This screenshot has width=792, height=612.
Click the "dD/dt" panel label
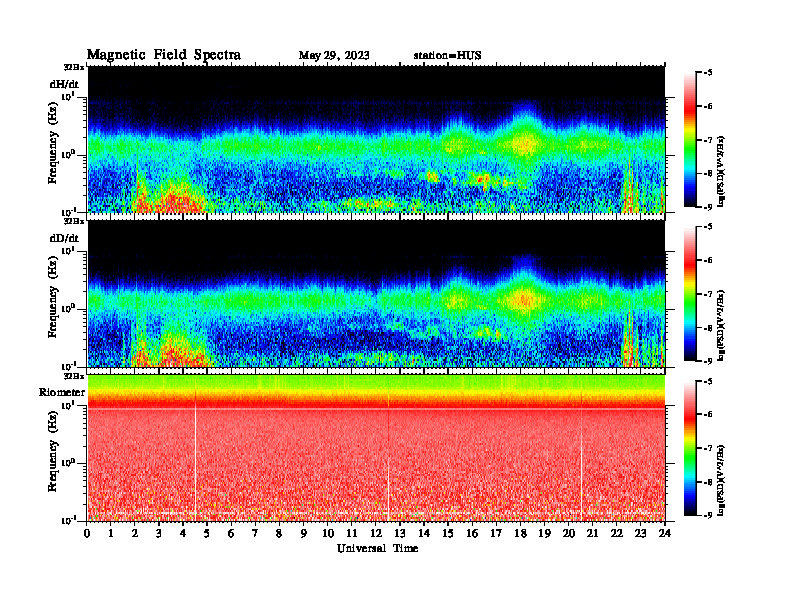coord(64,238)
